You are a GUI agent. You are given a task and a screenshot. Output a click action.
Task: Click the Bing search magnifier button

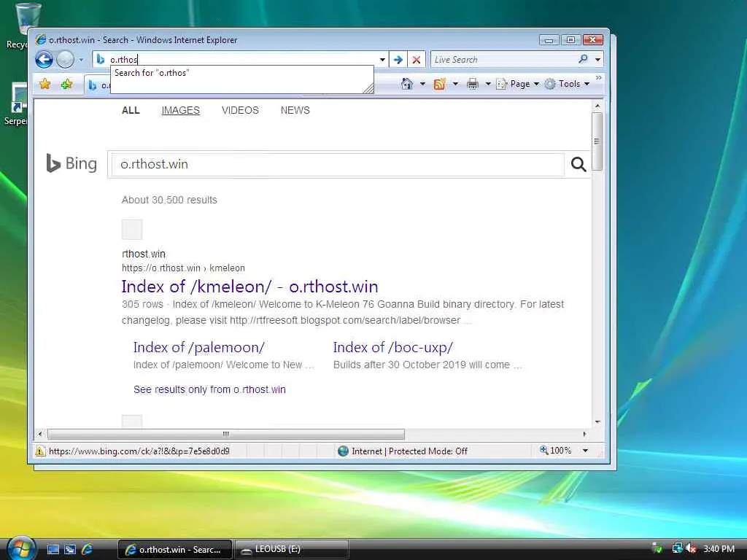(x=578, y=164)
